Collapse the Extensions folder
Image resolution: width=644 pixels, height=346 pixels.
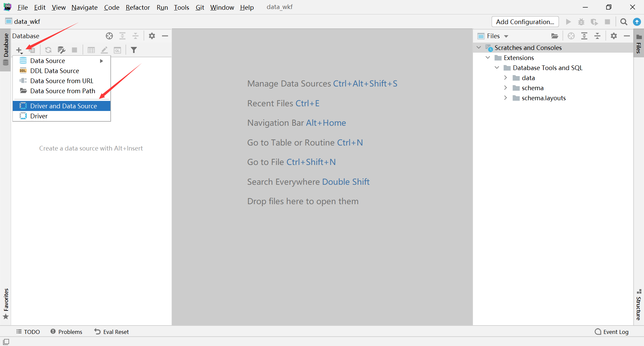coord(488,58)
